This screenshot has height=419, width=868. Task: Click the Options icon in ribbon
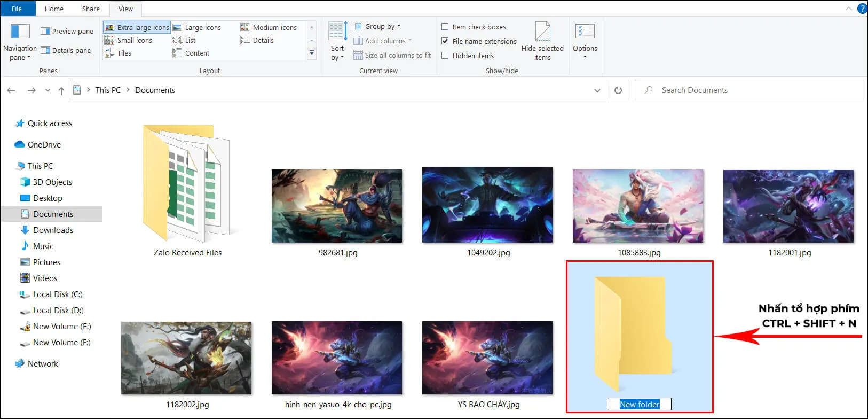coord(585,32)
